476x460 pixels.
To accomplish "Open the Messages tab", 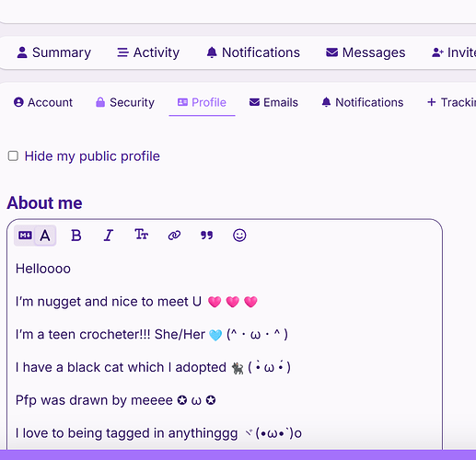I will click(366, 52).
